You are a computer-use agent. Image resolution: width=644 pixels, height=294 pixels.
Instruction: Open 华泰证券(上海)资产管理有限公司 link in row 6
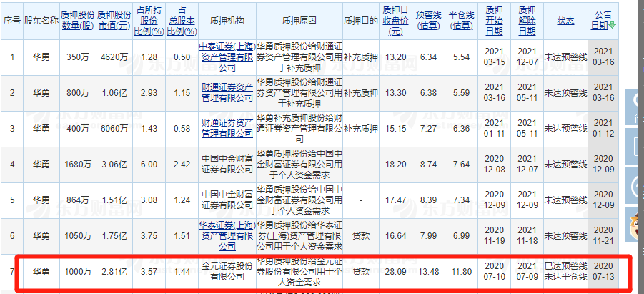coord(227,236)
